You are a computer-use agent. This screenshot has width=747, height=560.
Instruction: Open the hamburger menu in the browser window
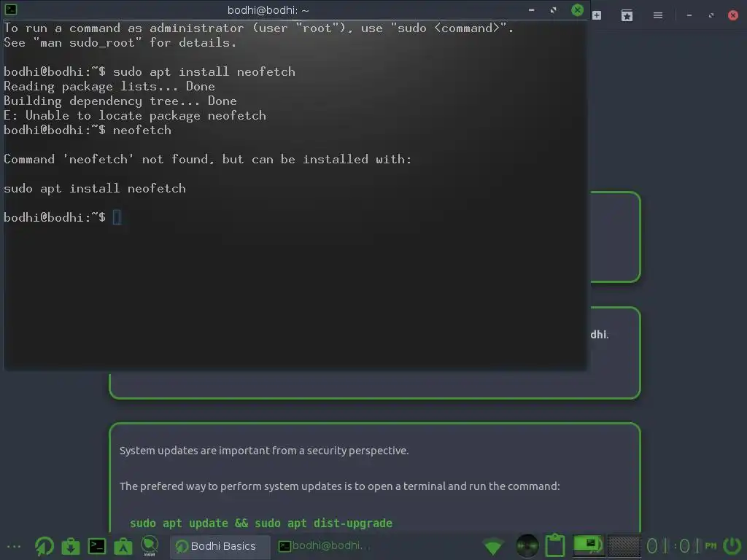pos(658,16)
